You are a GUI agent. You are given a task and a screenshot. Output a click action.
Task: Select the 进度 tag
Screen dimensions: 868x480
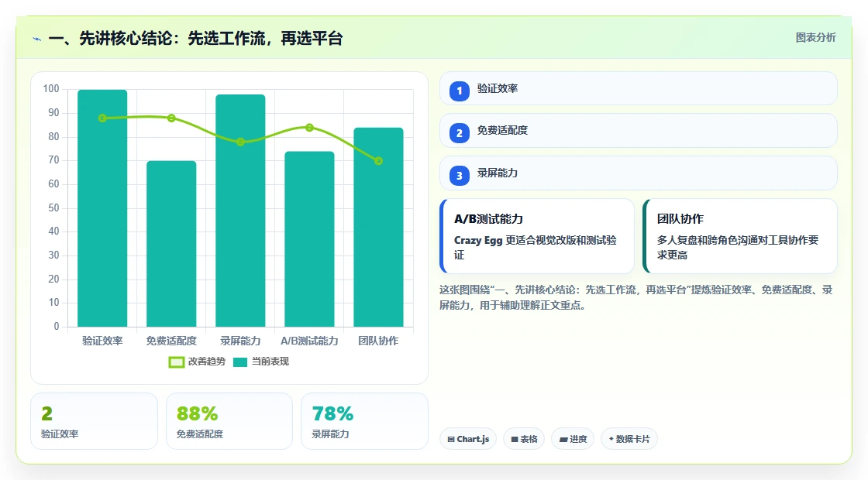click(x=573, y=439)
